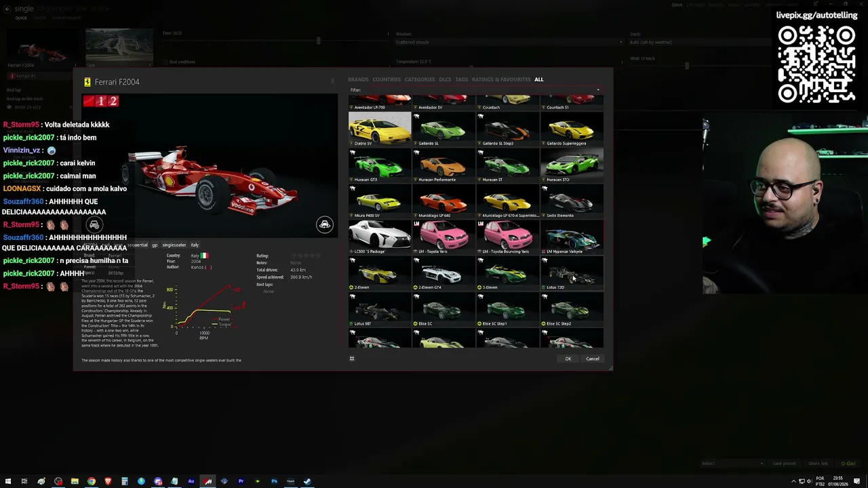Switch to the DLCS tab
The image size is (868, 488).
point(445,79)
